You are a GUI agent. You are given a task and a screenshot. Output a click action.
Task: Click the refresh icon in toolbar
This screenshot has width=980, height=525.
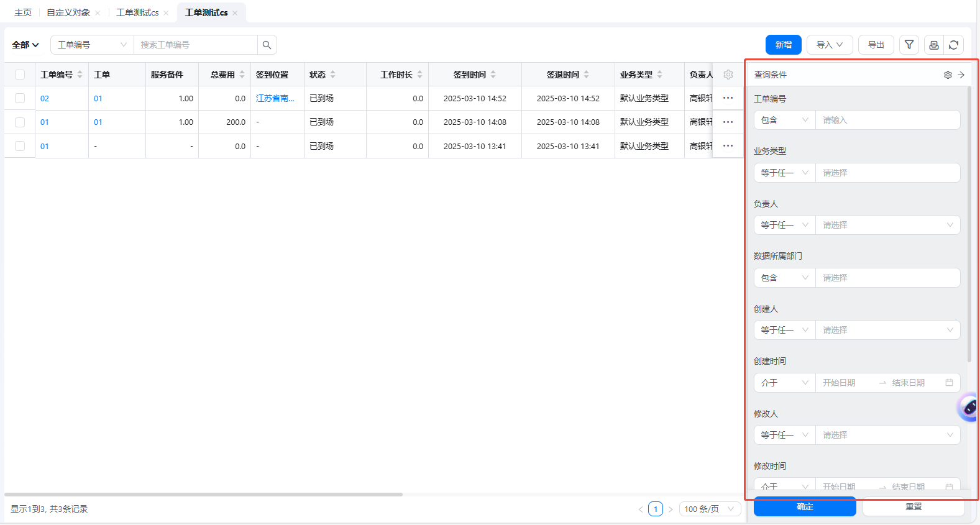(x=954, y=45)
